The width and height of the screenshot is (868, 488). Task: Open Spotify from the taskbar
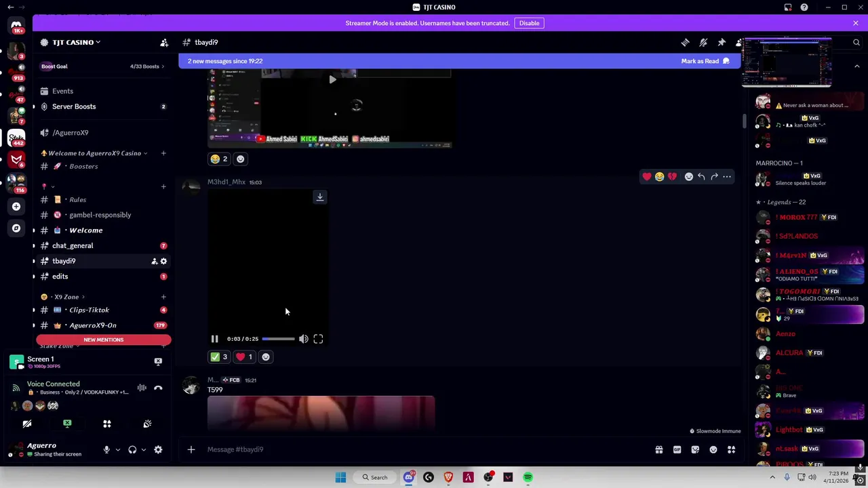(528, 477)
